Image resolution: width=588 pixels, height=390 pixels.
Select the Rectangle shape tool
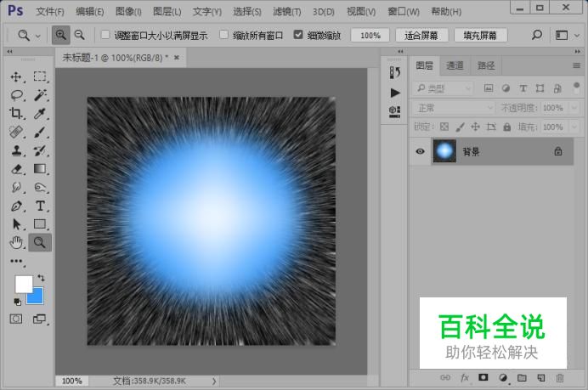[x=40, y=224]
